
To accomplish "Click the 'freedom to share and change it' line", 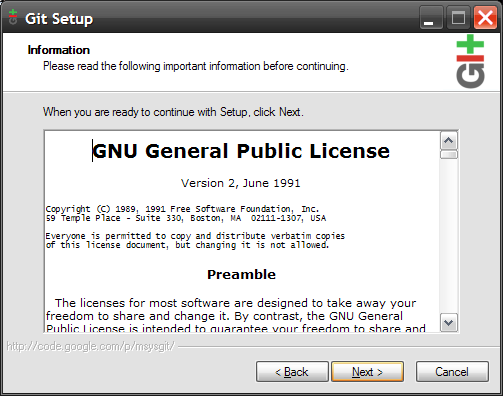I will click(x=224, y=316).
